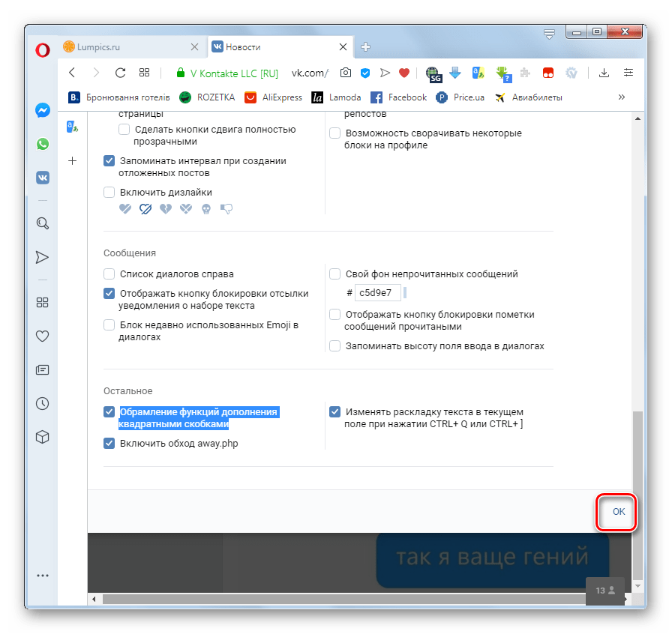This screenshot has width=672, height=634.
Task: Close the Новости tab
Action: click(x=343, y=47)
